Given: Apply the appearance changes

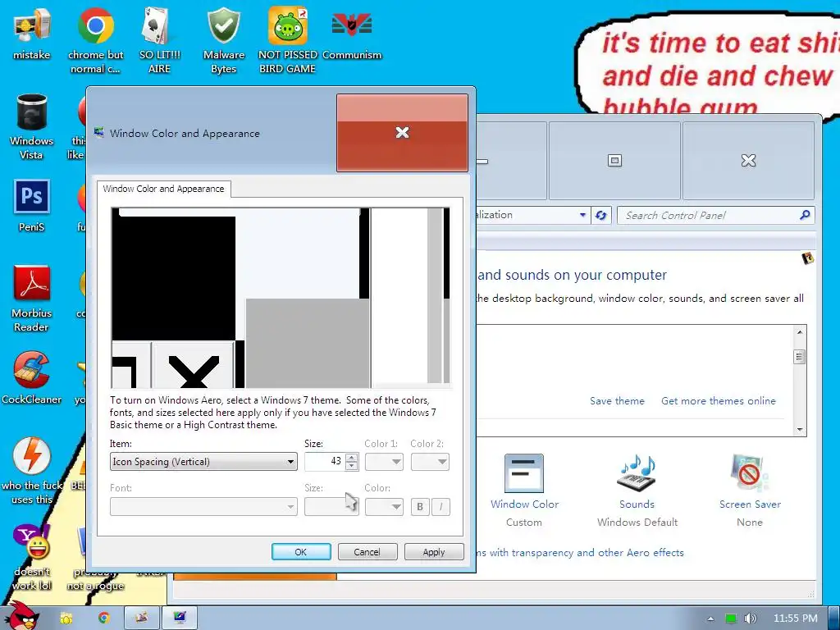Looking at the screenshot, I should coord(434,552).
